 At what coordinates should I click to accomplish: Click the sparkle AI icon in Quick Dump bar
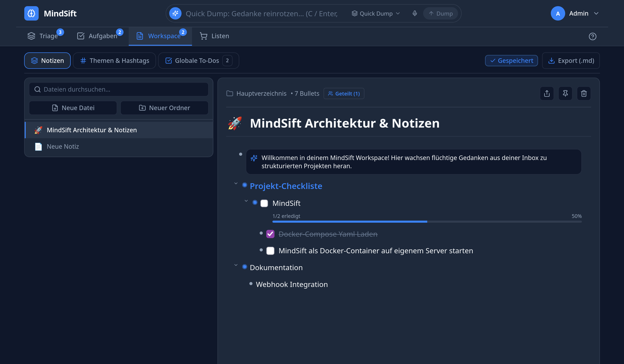click(175, 13)
